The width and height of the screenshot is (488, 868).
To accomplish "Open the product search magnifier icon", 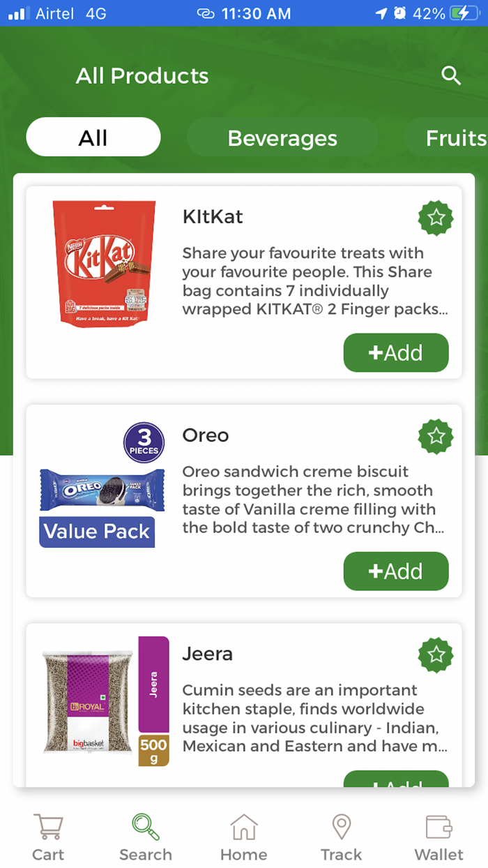I will [451, 75].
